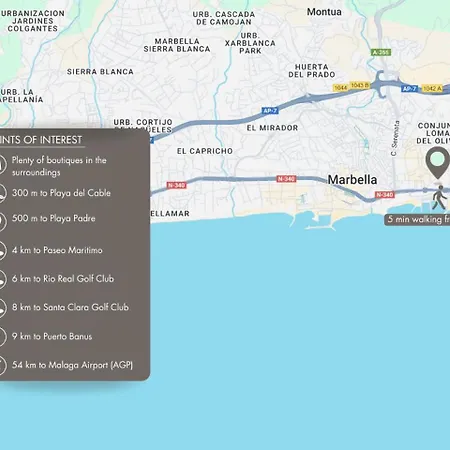
Task: Click the Marbella Sierra Blanca label
Action: [177, 45]
